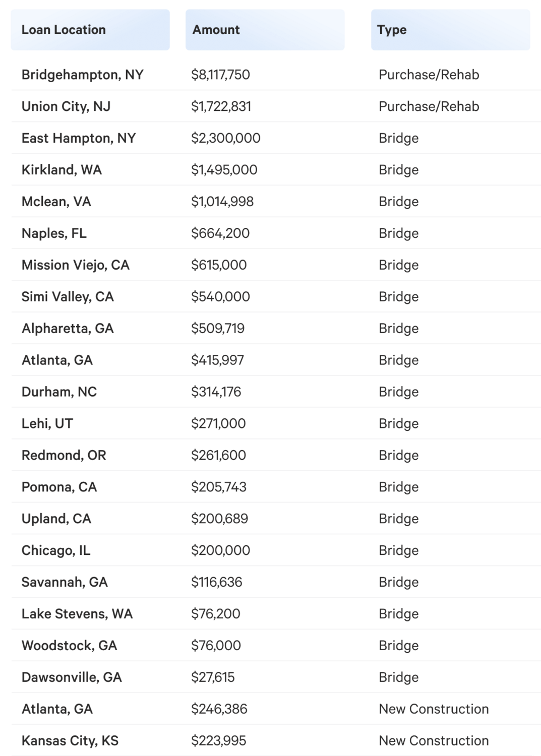The image size is (541, 756).
Task: Click the $1,014,998 amount for Mclean
Action: click(222, 202)
